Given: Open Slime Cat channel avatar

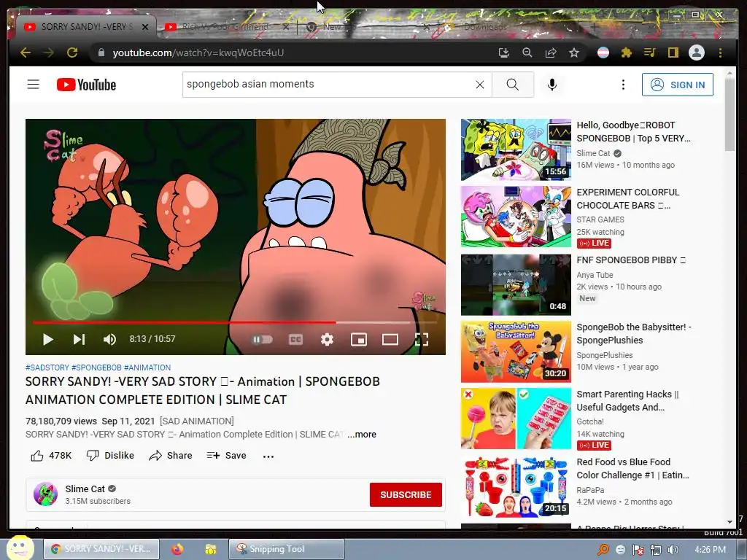Looking at the screenshot, I should 46,494.
